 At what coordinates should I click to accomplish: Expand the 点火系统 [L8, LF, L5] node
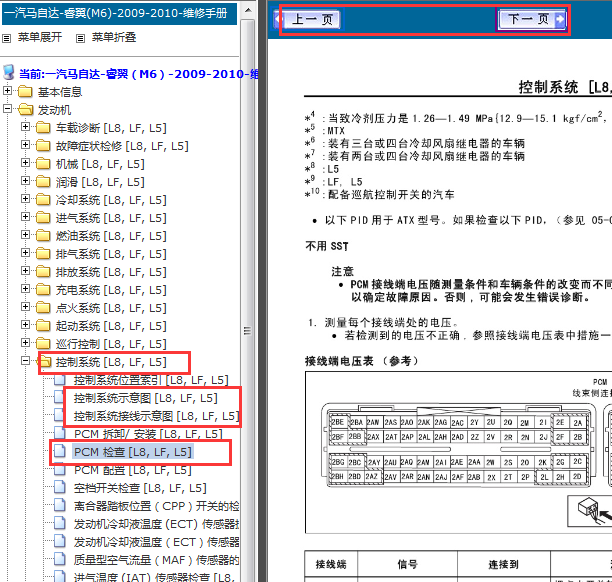(x=25, y=306)
